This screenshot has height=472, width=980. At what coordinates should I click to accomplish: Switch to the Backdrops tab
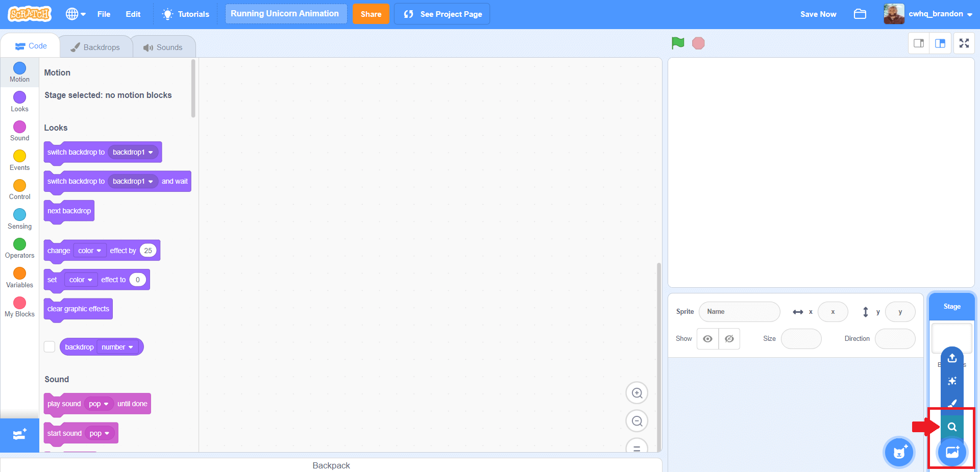[95, 46]
